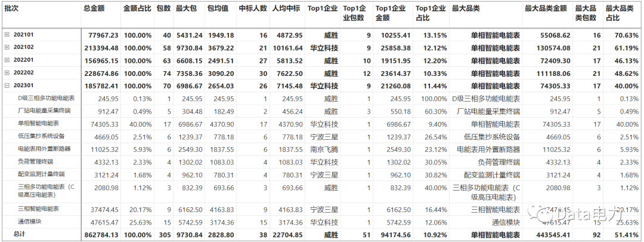Expand the 202102 batch row

(7, 47)
